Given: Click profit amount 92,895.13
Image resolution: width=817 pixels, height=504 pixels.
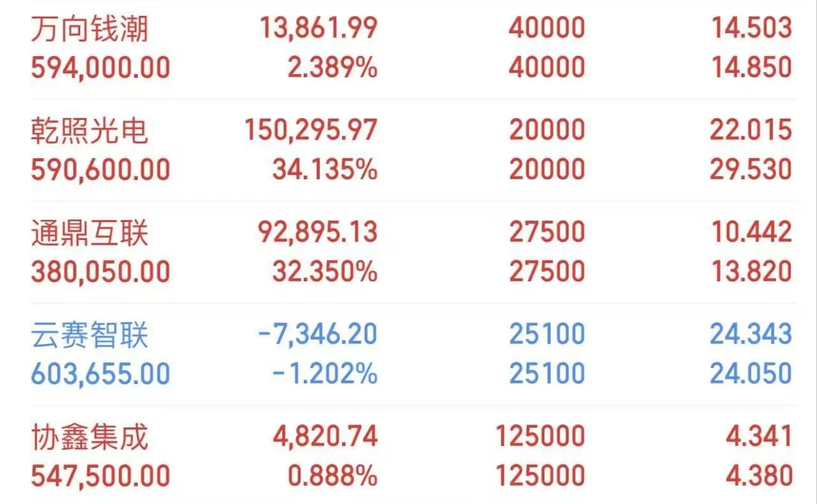Looking at the screenshot, I should pyautogui.click(x=318, y=233).
